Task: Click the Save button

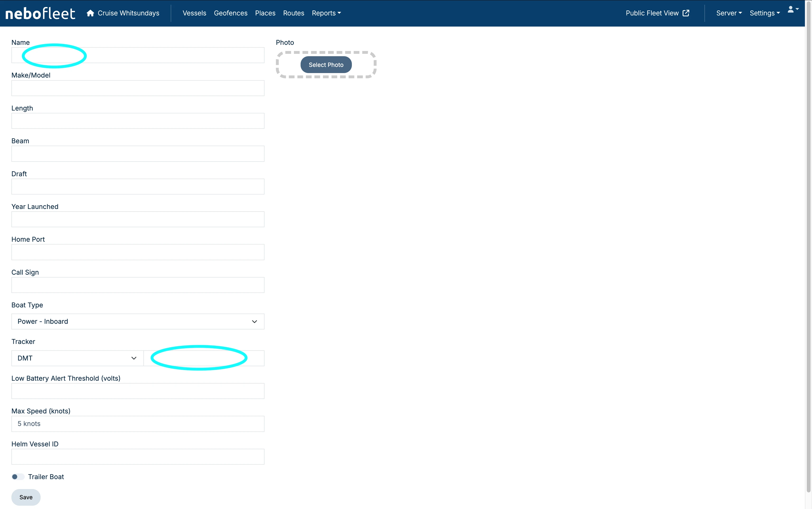Action: point(26,497)
